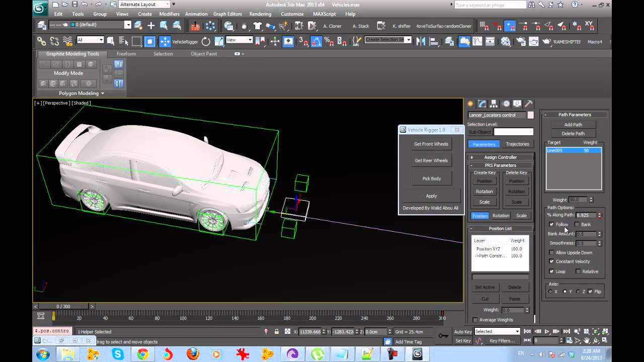Click the Auto Key button
The height and width of the screenshot is (362, 644).
(x=462, y=331)
